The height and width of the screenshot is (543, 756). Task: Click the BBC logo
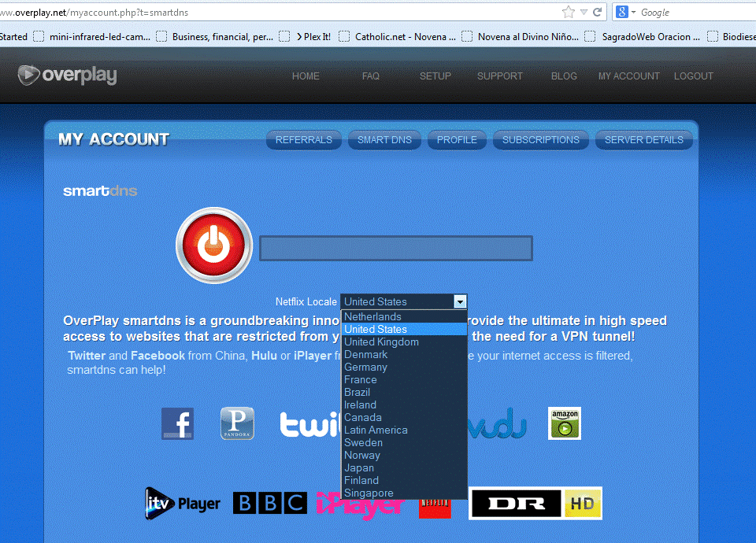[270, 504]
